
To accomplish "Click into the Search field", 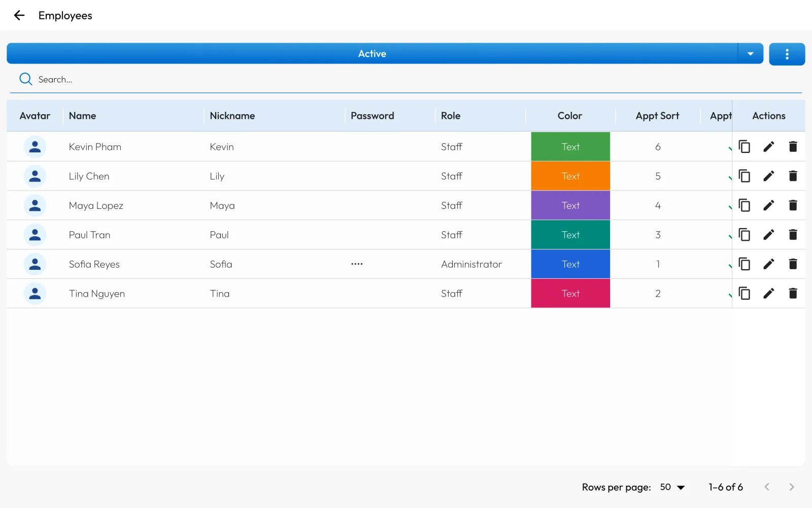I will click(406, 79).
